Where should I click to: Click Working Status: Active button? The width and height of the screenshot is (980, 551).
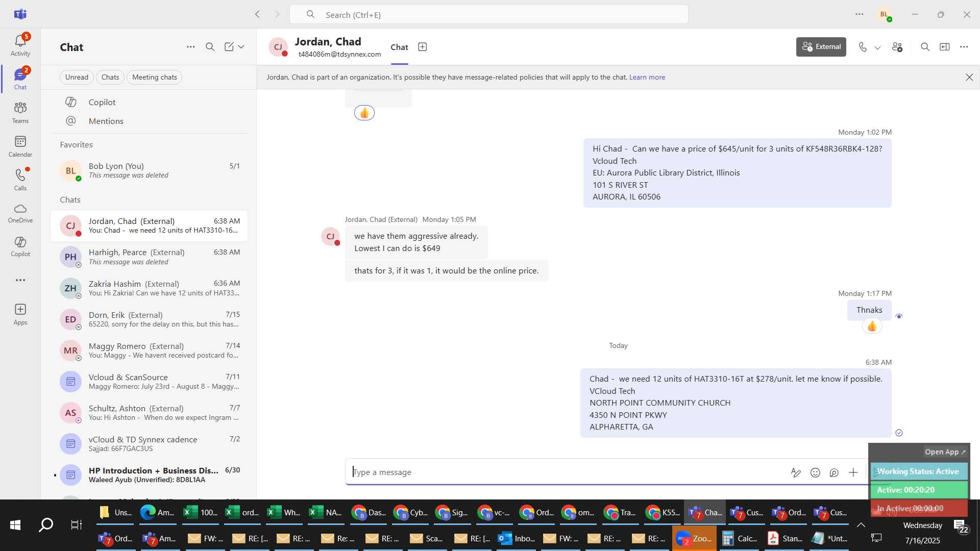point(918,471)
